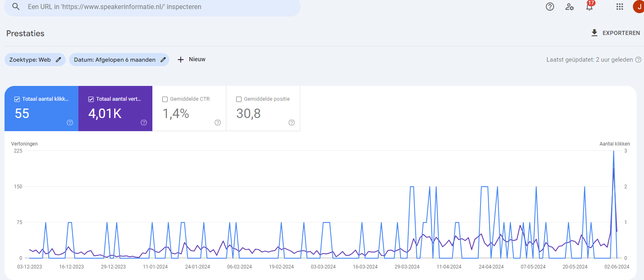Click the 150 impressions axis value
The width and height of the screenshot is (644, 280).
point(18,187)
